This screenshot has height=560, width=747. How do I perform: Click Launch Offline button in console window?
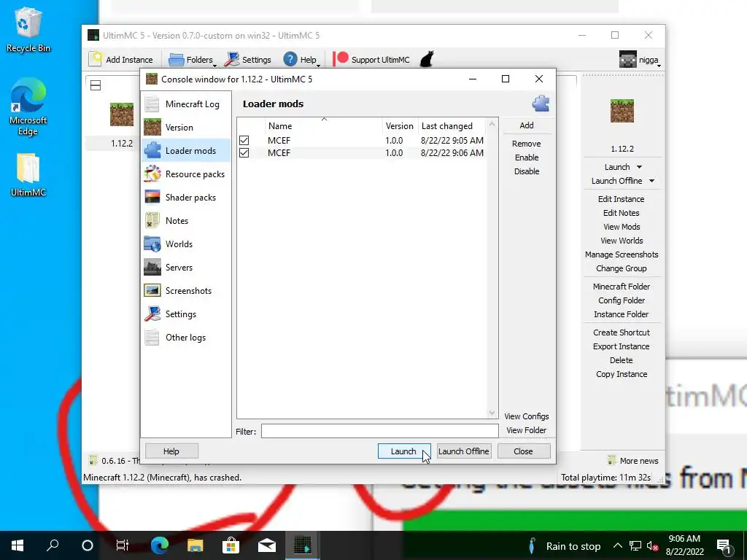tap(464, 451)
